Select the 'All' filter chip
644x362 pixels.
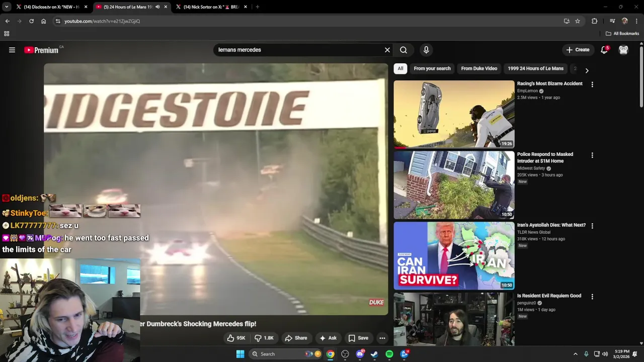pyautogui.click(x=400, y=68)
